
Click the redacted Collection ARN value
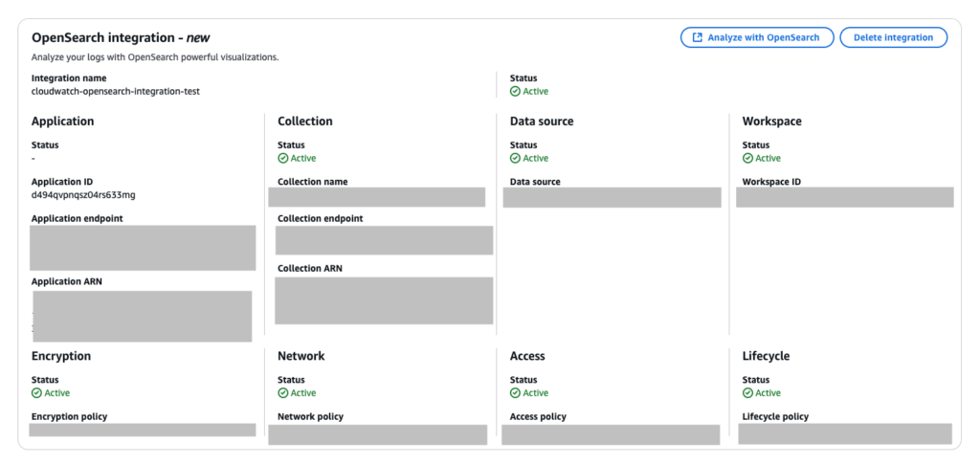point(384,300)
